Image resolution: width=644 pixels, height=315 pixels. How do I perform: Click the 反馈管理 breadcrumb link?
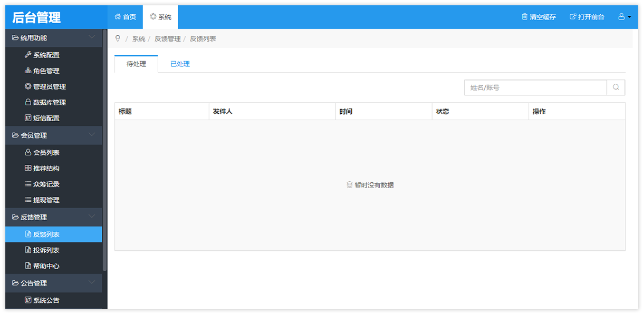point(168,38)
